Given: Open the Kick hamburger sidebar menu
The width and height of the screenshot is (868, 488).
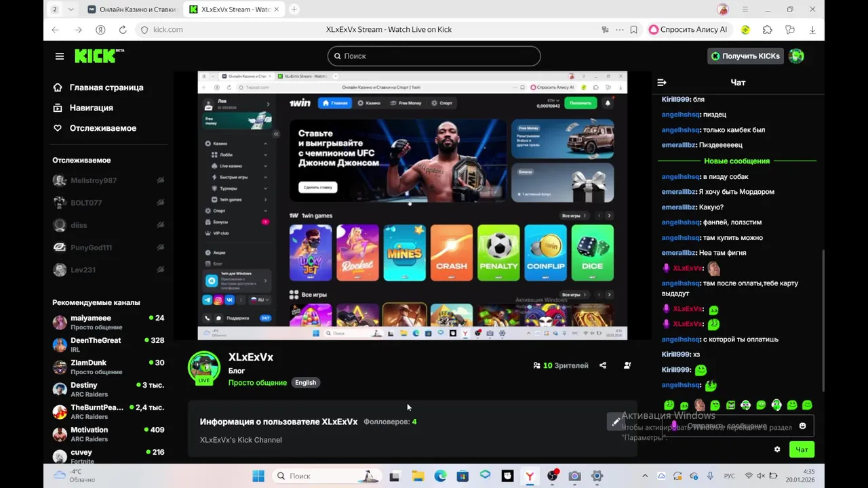Looking at the screenshot, I should coord(60,56).
